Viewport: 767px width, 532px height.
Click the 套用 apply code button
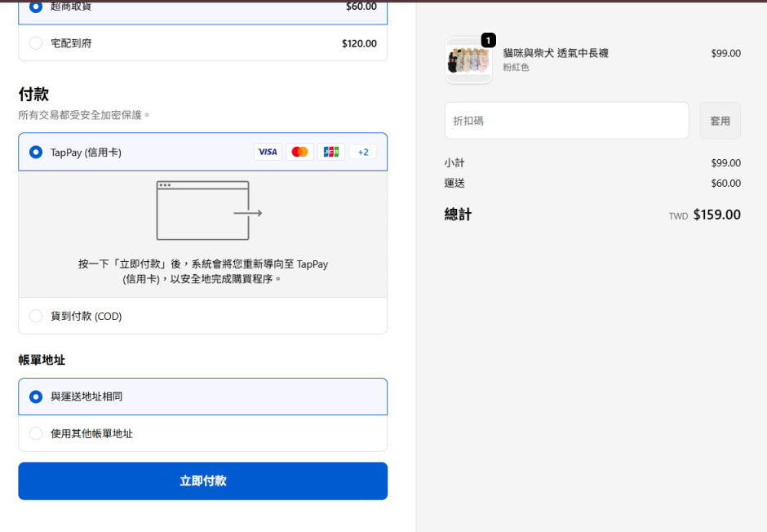click(720, 120)
